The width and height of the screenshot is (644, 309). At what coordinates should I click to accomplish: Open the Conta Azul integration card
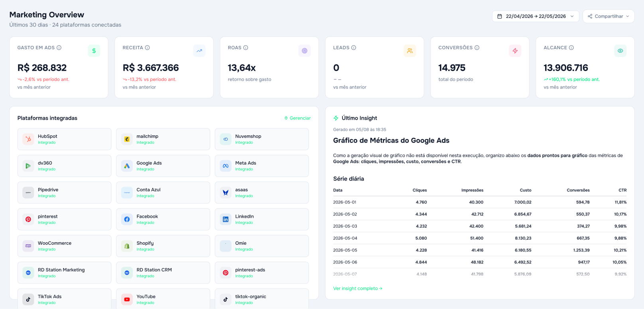[x=163, y=193]
